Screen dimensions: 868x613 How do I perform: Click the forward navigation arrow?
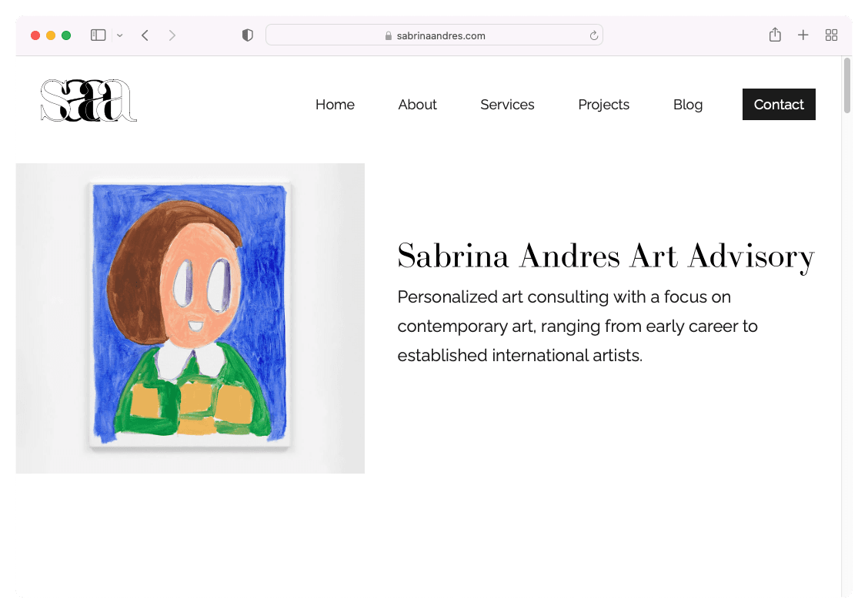(x=172, y=35)
